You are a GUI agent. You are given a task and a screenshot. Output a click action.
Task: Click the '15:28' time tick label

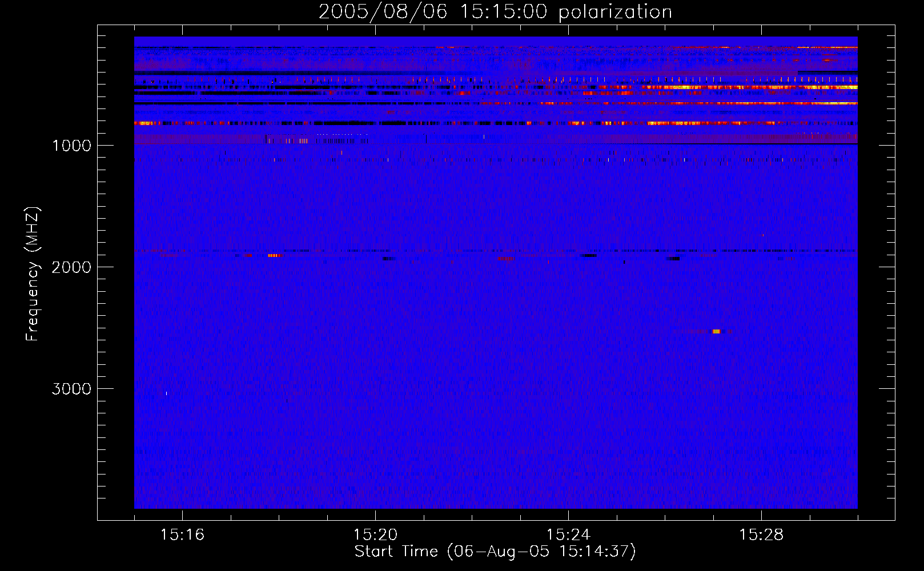[761, 535]
